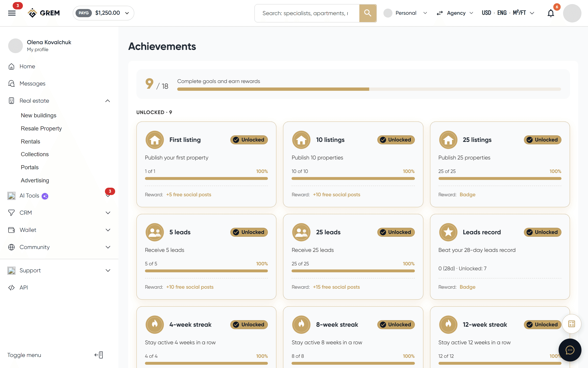Viewport: 588px width, 368px height.
Task: Click the 'UNLOCKED · 9' heading
Action: click(154, 112)
